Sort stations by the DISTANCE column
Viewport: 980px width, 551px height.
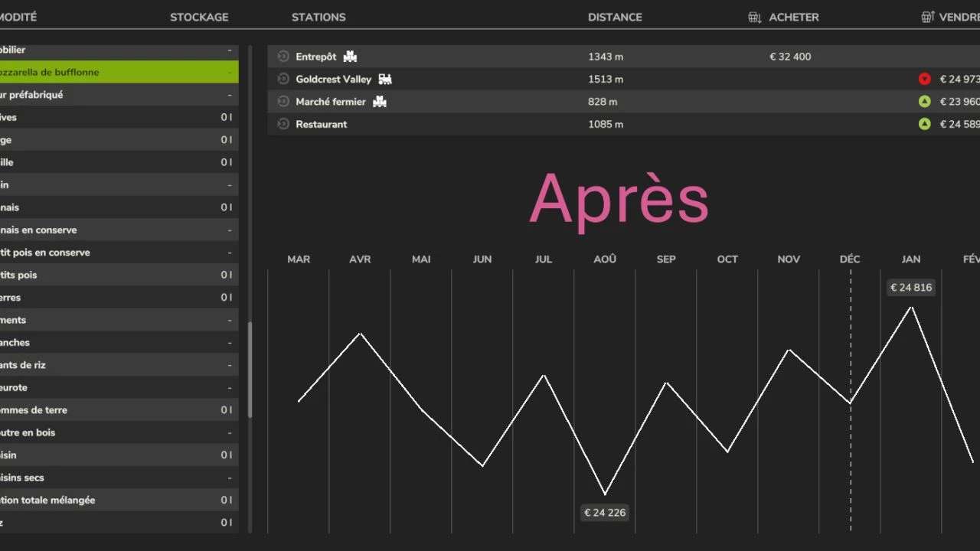click(x=615, y=16)
